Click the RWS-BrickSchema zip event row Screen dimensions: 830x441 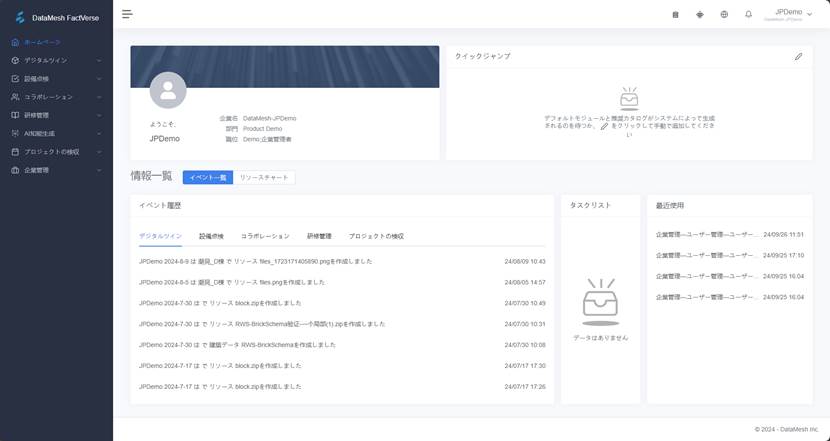[342, 324]
